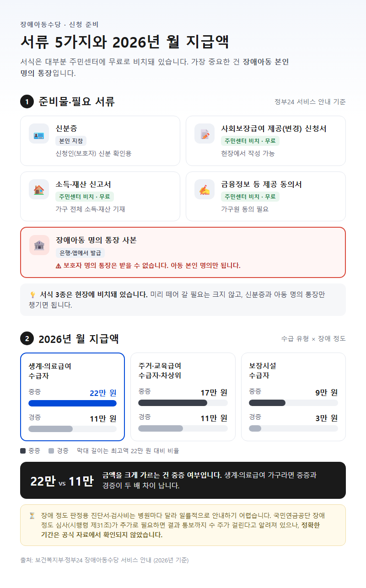366x588 pixels.
Task: Click the blue 22만 원 중증 bar
Action: point(72,403)
